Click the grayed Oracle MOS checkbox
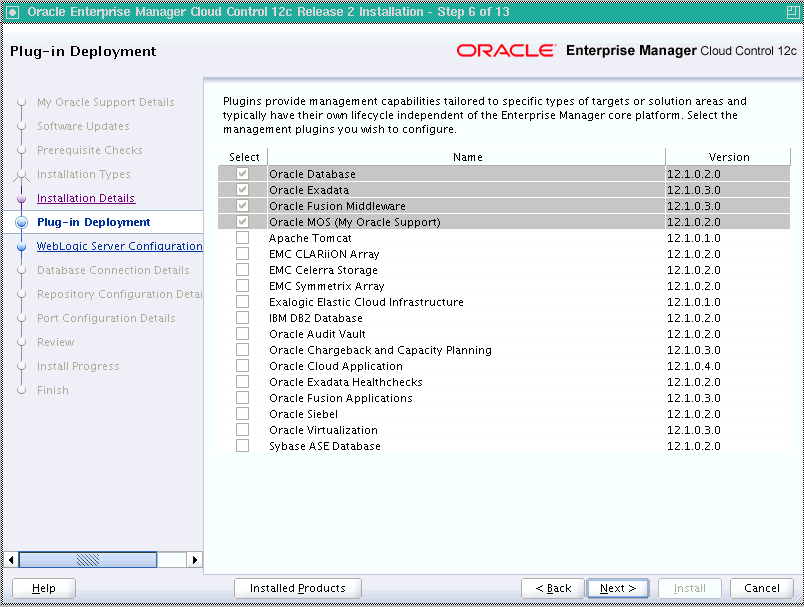 pyautogui.click(x=243, y=222)
